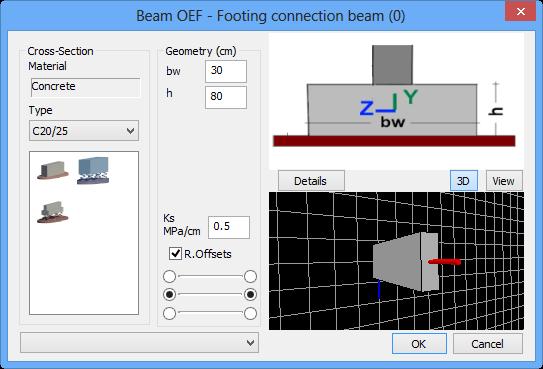Expand the empty bottom combo box

139,343
